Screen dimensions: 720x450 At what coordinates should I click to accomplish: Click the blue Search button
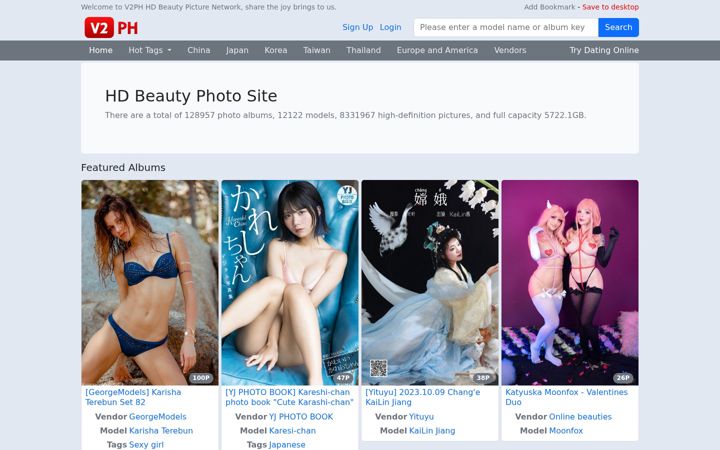[619, 28]
